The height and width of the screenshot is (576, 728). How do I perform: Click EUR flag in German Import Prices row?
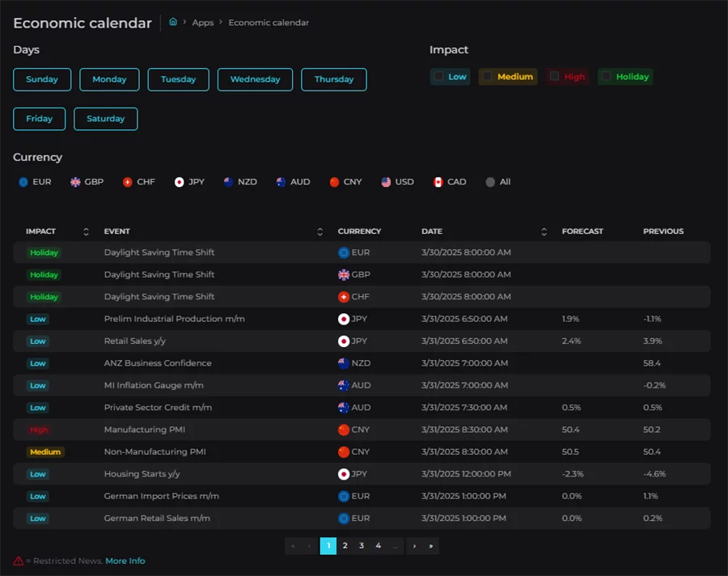[344, 496]
